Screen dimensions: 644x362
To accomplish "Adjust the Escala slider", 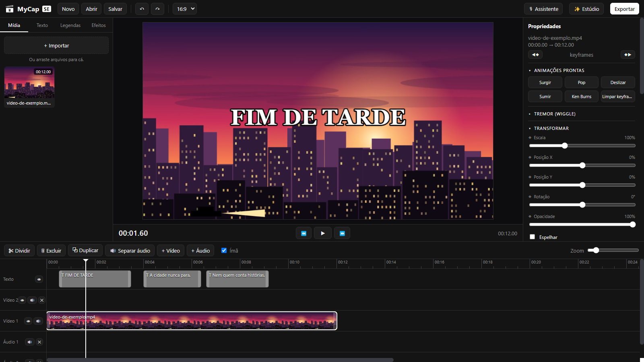I will pyautogui.click(x=582, y=146).
